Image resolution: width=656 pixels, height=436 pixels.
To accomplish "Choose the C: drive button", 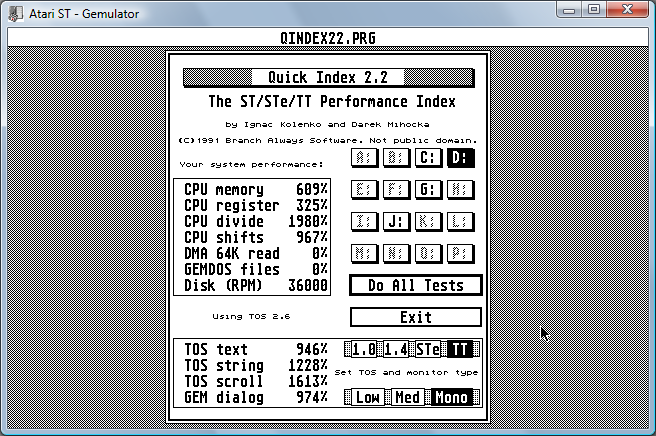I will [x=428, y=158].
